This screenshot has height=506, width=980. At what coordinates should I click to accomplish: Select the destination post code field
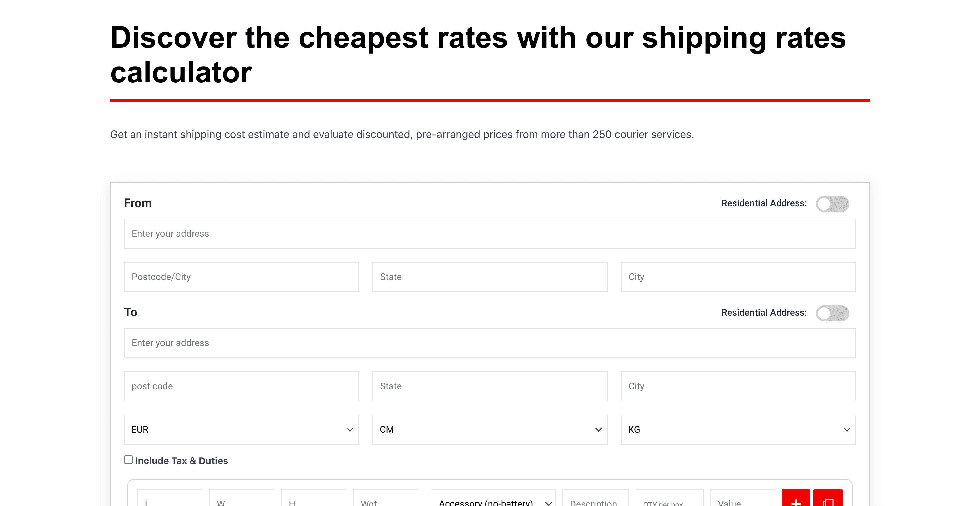(x=241, y=386)
